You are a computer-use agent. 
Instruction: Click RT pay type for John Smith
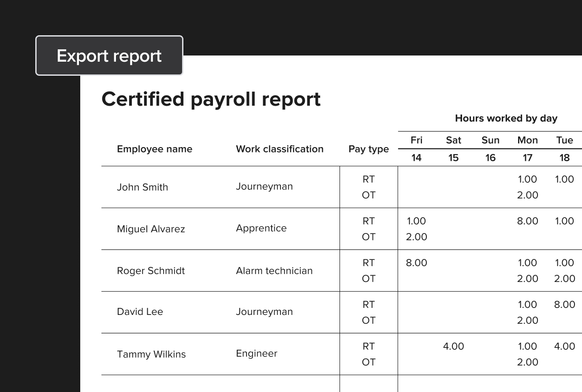click(369, 179)
